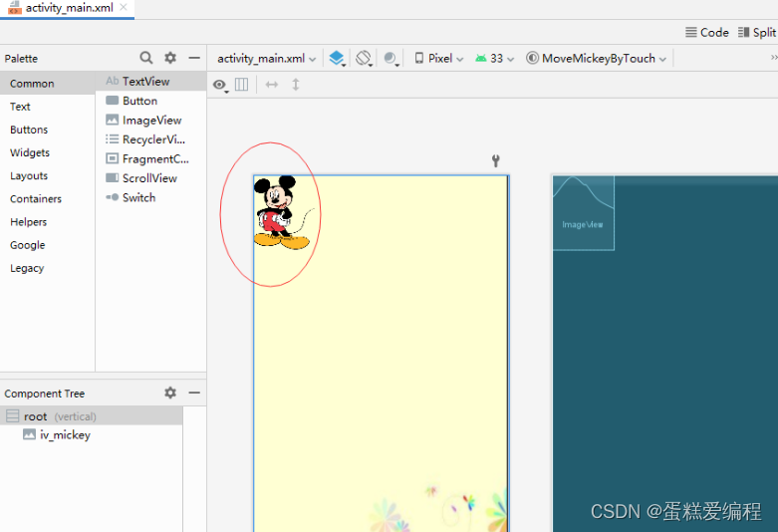This screenshot has width=778, height=532.
Task: Open orientation for preview rotate icon
Action: (x=364, y=59)
